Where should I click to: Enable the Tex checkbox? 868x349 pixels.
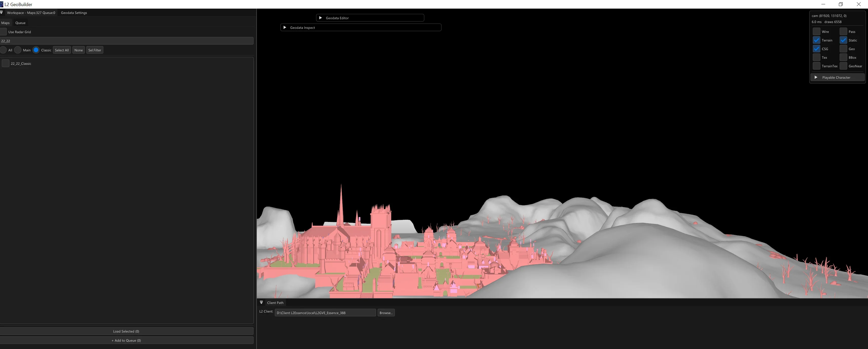(x=816, y=57)
